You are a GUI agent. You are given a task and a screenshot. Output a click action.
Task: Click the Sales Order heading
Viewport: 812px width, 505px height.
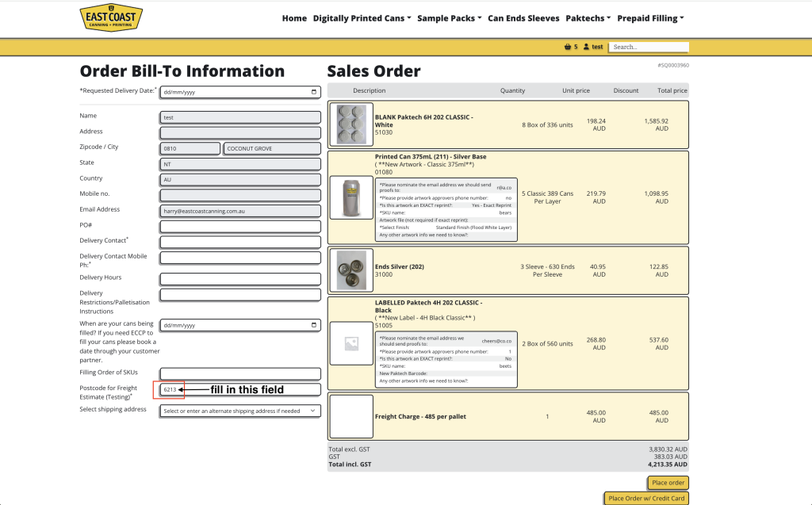pyautogui.click(x=374, y=71)
